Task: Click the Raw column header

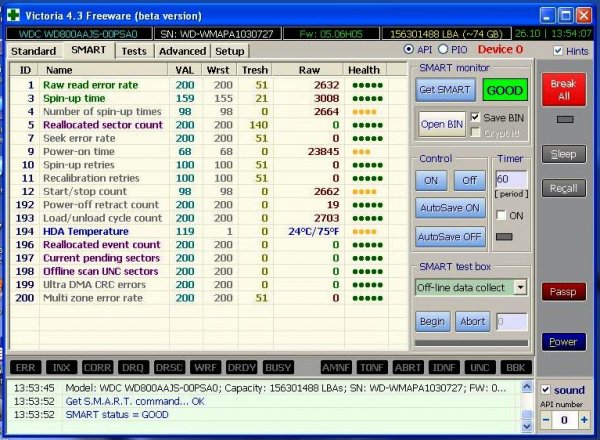Action: [309, 70]
